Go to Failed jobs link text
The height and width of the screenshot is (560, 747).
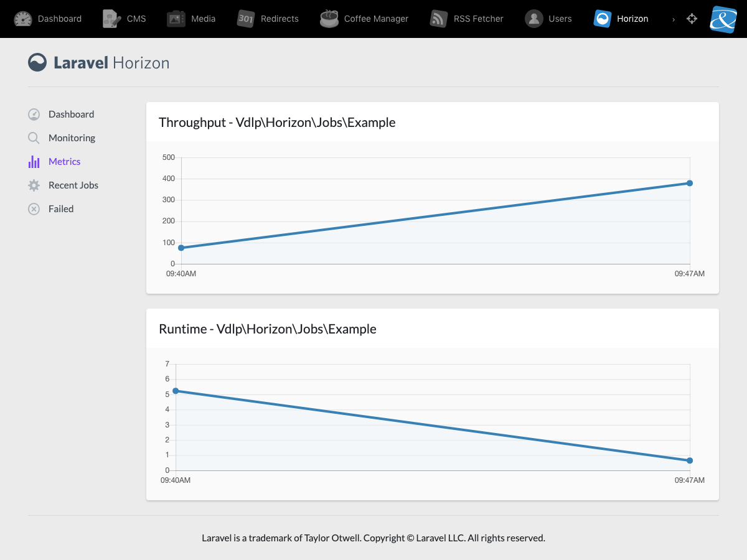tap(61, 209)
